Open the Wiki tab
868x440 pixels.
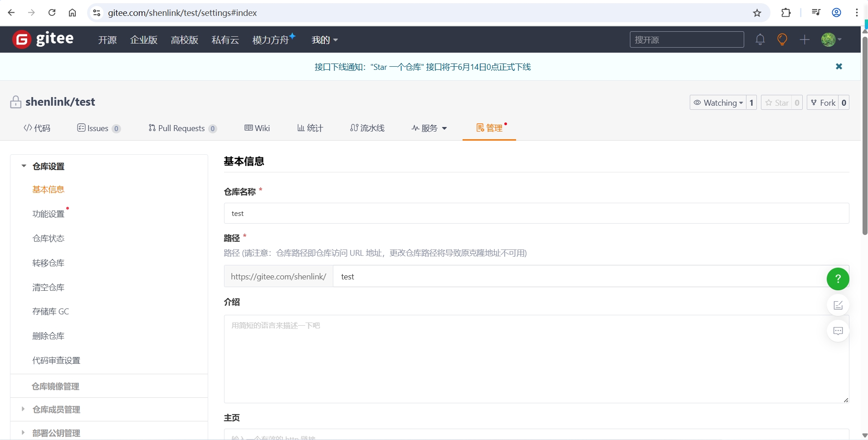click(257, 128)
